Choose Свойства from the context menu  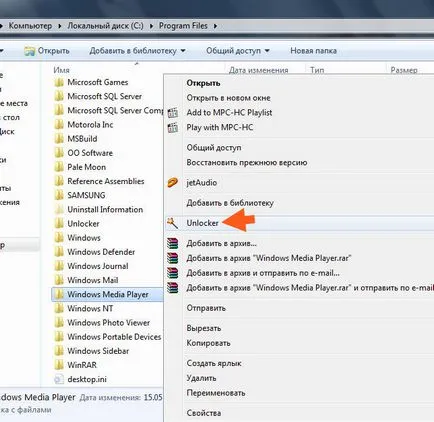tap(204, 413)
